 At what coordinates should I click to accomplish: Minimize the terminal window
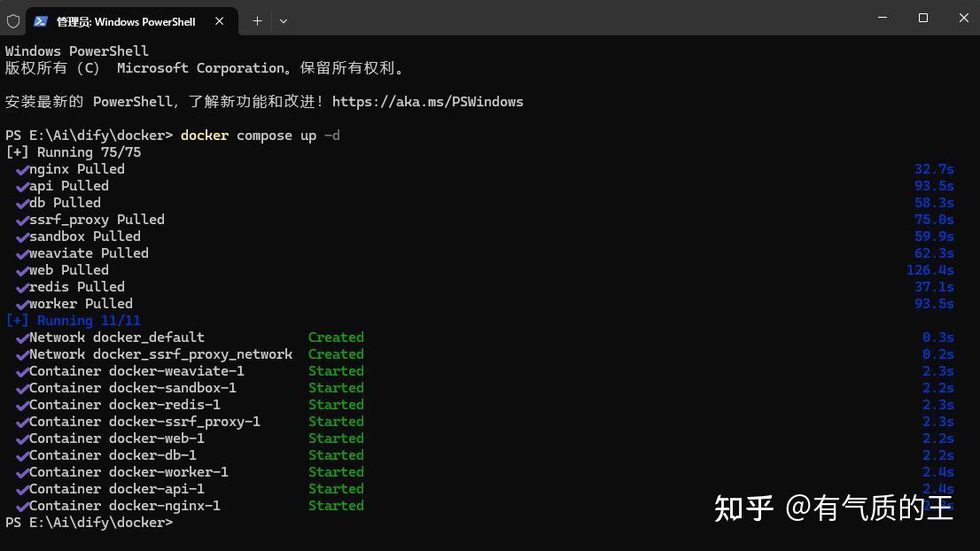(x=883, y=18)
